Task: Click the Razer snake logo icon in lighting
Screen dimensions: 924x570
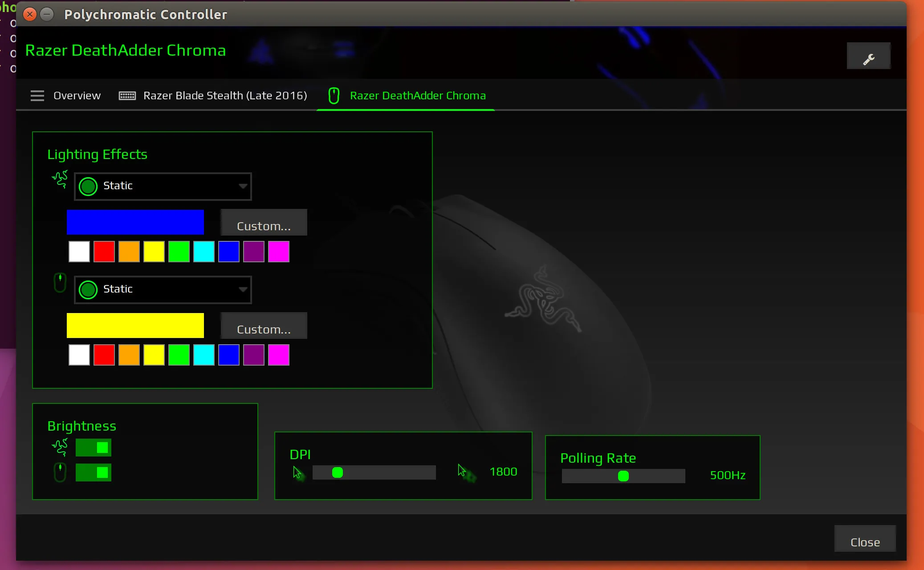Action: tap(59, 179)
